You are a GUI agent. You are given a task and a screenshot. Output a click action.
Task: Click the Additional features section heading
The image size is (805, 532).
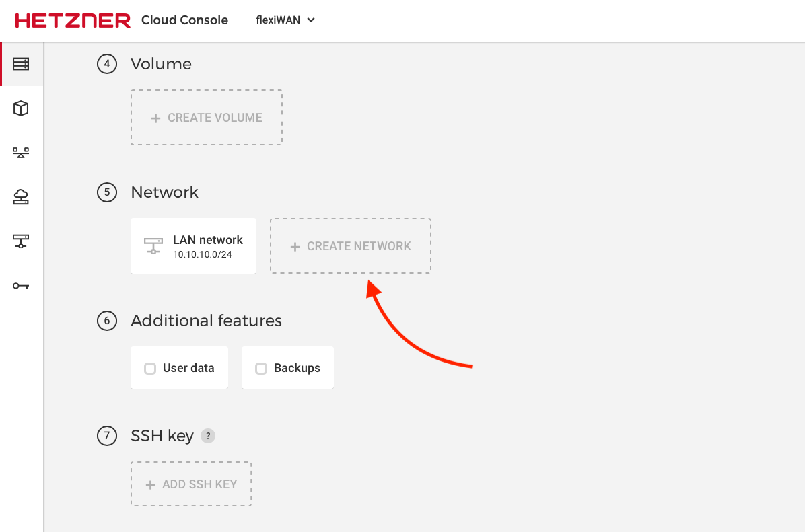click(x=206, y=321)
